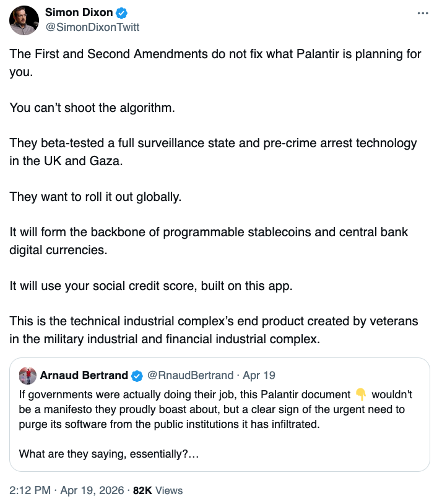Click the 82K Views count
442x504 pixels.
pyautogui.click(x=158, y=490)
